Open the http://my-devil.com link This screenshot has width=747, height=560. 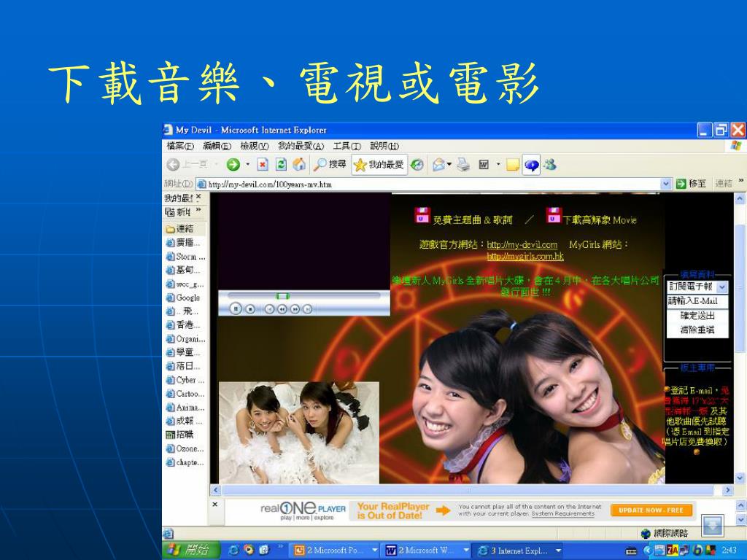tap(522, 245)
